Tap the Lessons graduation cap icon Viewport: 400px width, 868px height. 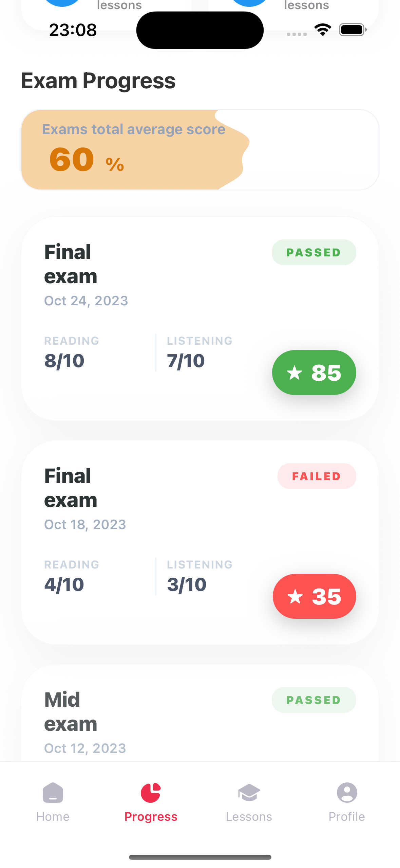point(249,792)
